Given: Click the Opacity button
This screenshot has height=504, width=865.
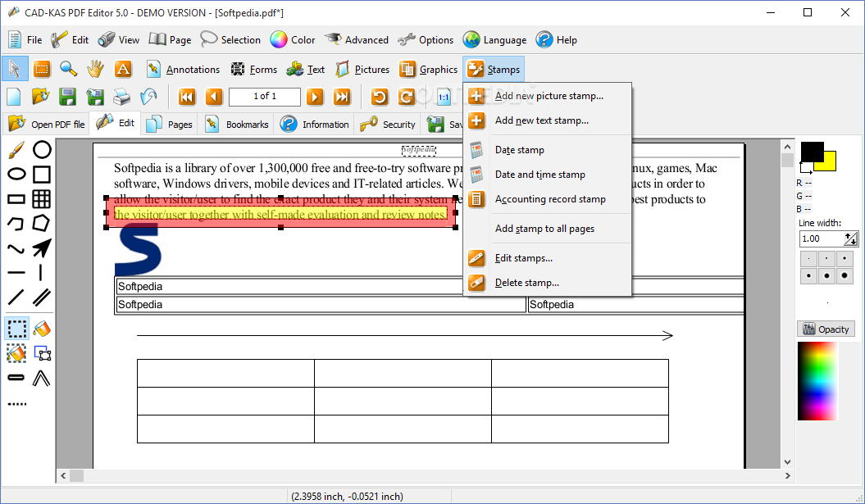Looking at the screenshot, I should [x=826, y=329].
